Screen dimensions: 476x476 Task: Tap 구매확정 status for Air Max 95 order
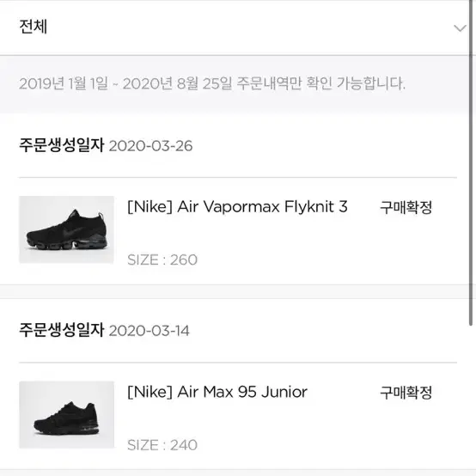pyautogui.click(x=406, y=393)
